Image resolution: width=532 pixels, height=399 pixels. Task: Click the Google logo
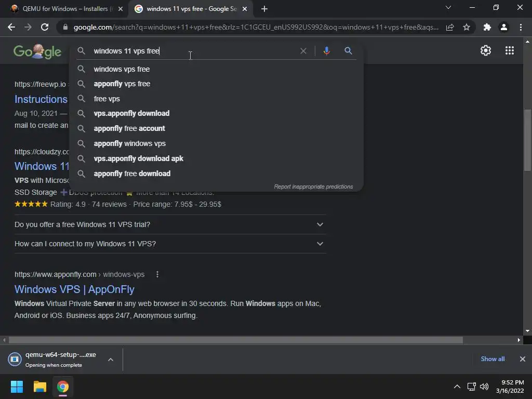(37, 51)
